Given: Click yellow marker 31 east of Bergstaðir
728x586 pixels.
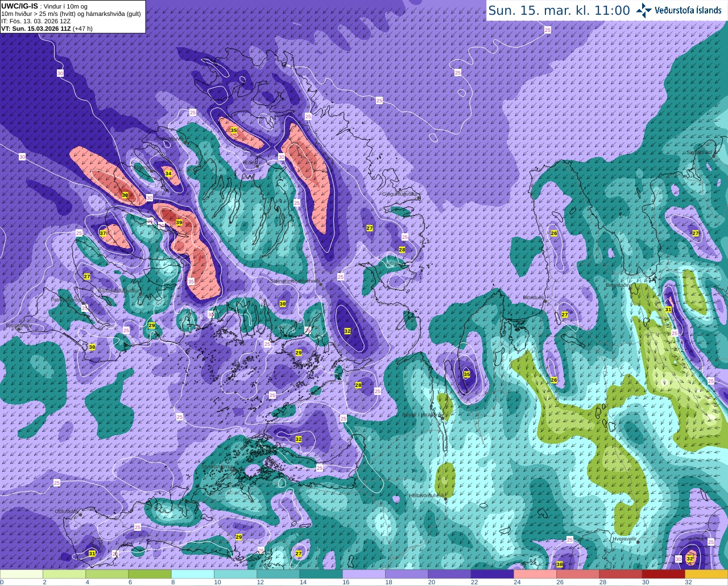Looking at the screenshot, I should (668, 309).
